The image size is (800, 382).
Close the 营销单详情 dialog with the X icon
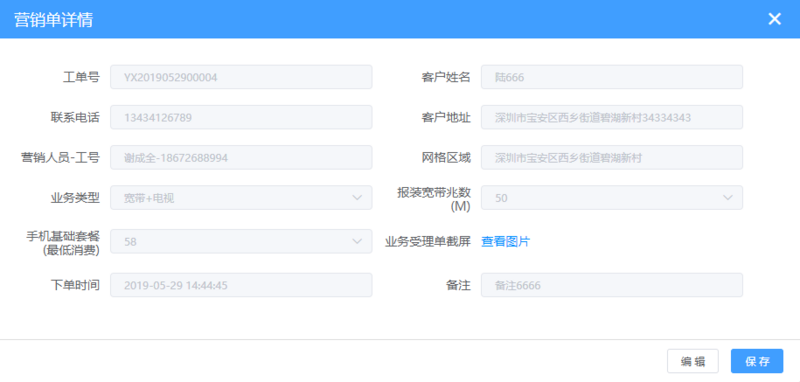[774, 19]
